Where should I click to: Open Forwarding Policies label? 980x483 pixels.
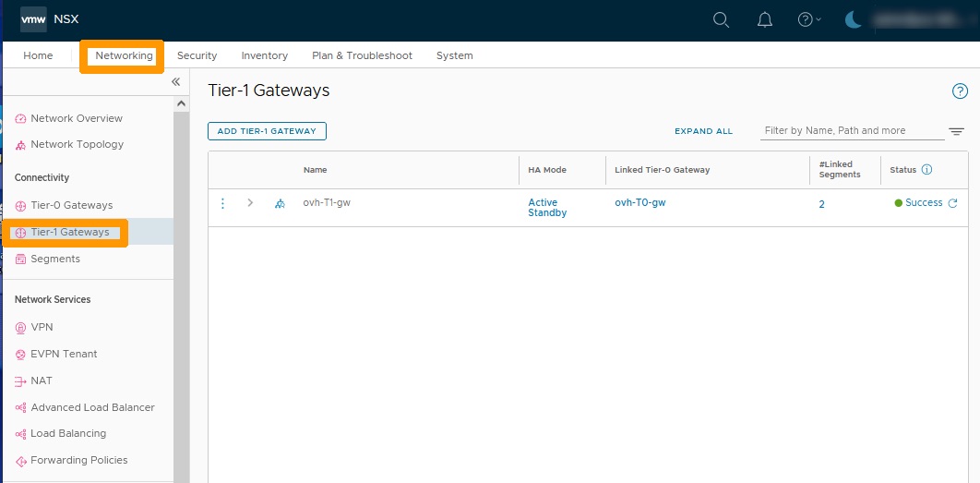(x=79, y=461)
